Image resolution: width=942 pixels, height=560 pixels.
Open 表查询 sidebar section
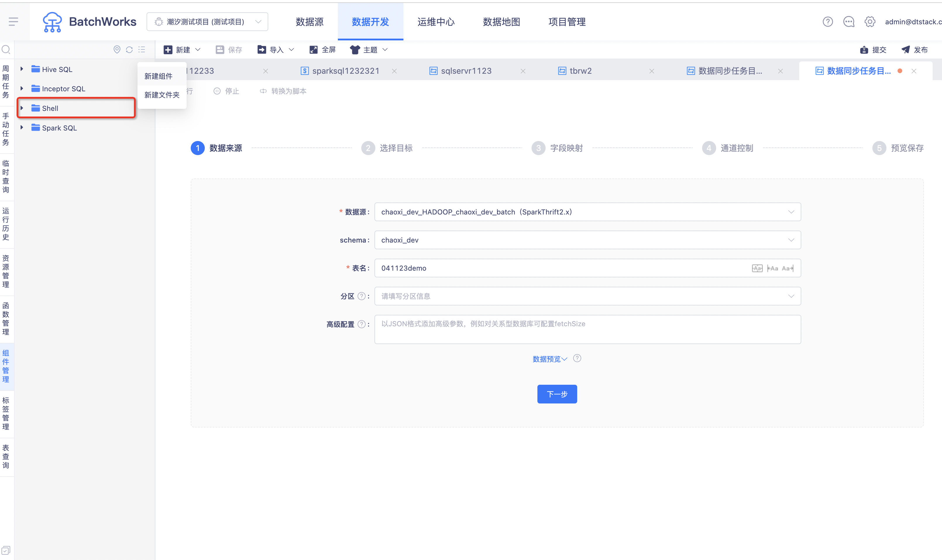(x=6, y=457)
